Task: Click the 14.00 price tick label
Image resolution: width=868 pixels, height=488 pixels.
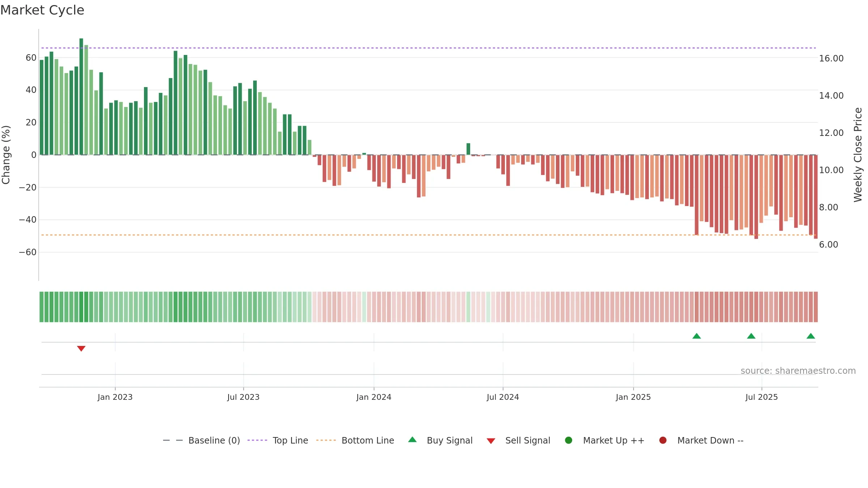Action: pyautogui.click(x=831, y=96)
